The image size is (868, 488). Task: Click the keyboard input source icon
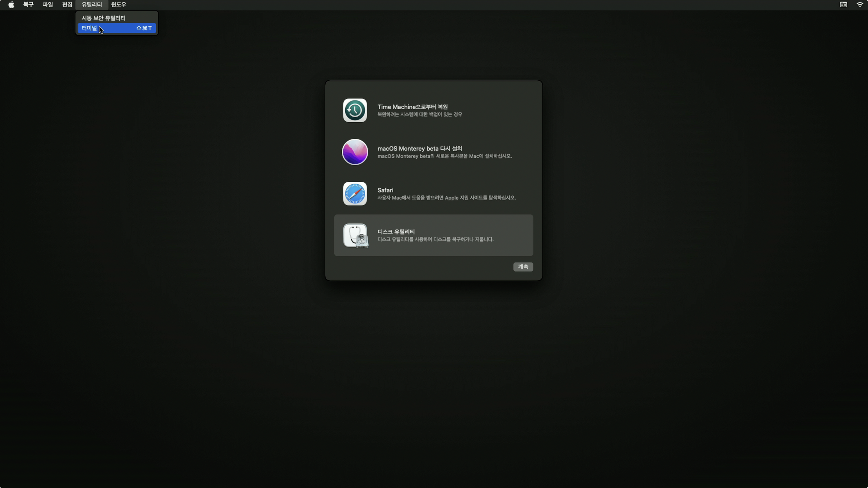coord(843,5)
